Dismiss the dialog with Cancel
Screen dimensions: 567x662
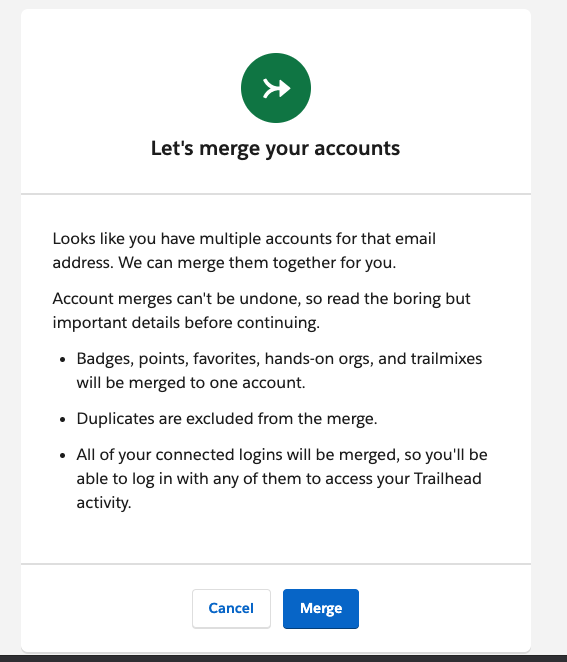click(231, 608)
